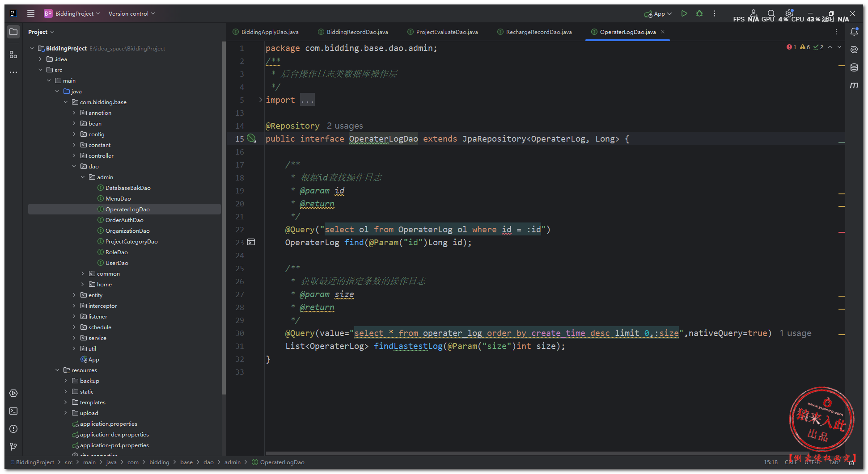The image size is (868, 474).
Task: Click the Debug bug icon
Action: point(699,14)
